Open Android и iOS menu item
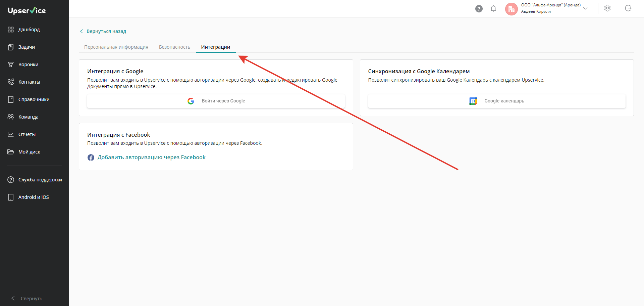 coord(34,197)
